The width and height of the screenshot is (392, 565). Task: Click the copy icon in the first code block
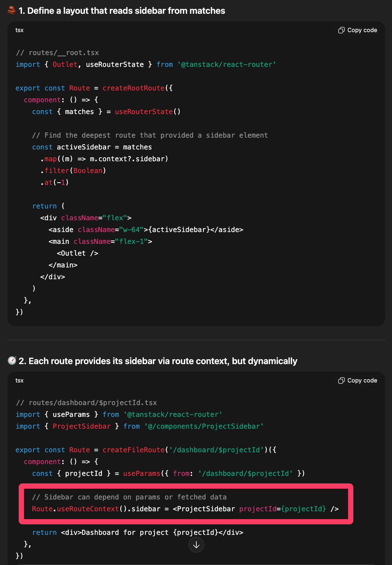(341, 30)
